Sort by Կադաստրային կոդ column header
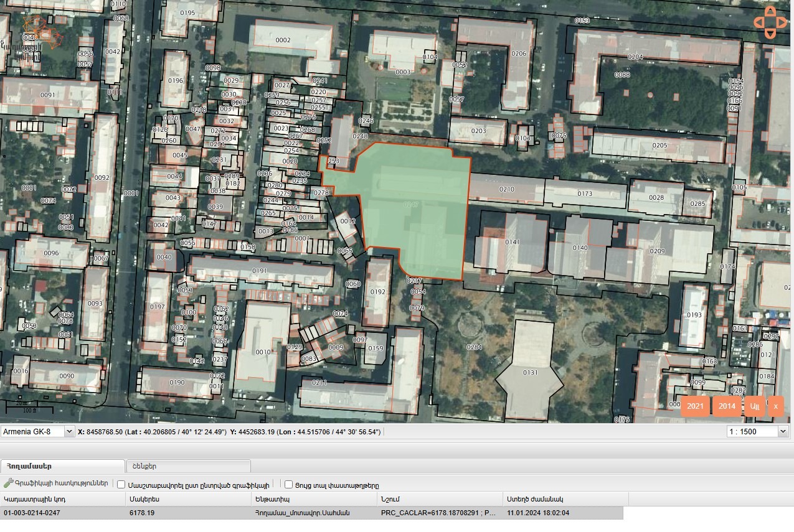794x532 pixels. pos(62,499)
